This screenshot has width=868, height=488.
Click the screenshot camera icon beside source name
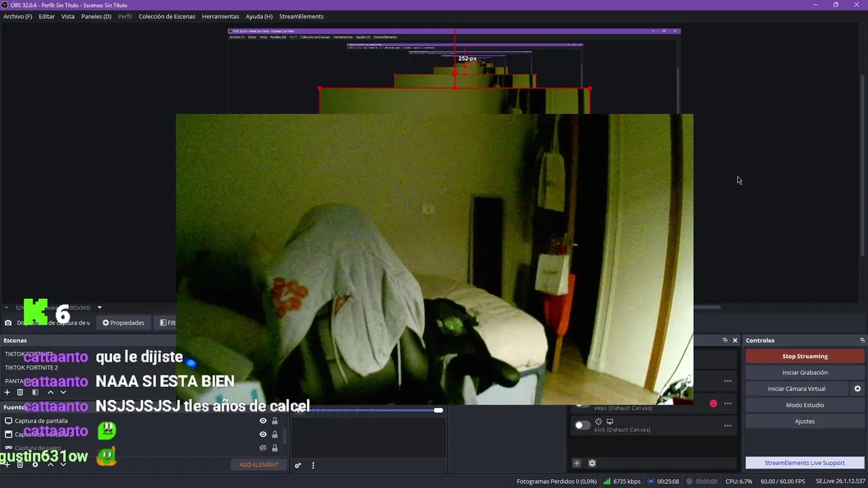[x=8, y=323]
